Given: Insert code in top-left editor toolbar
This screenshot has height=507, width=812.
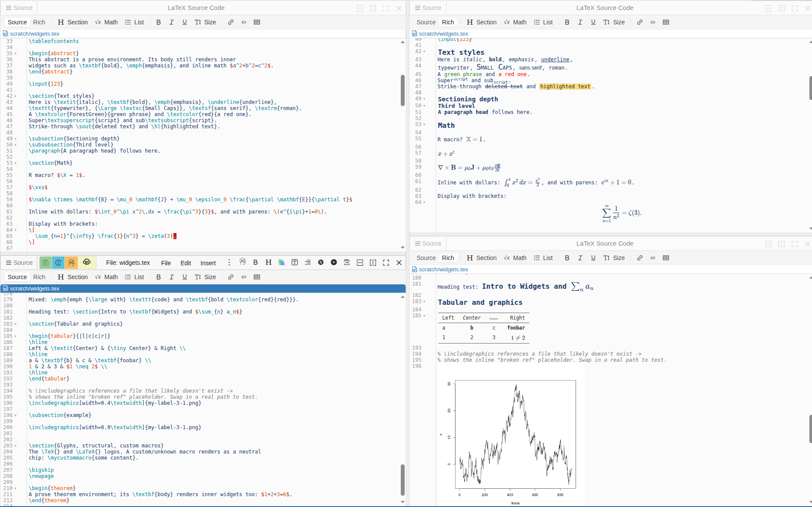Looking at the screenshot, I should click(x=244, y=22).
